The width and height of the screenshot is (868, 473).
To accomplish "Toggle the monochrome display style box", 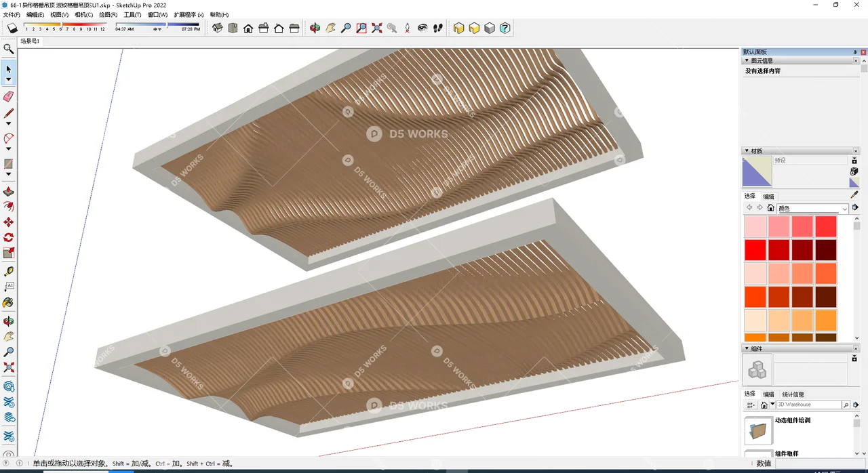I will point(489,28).
